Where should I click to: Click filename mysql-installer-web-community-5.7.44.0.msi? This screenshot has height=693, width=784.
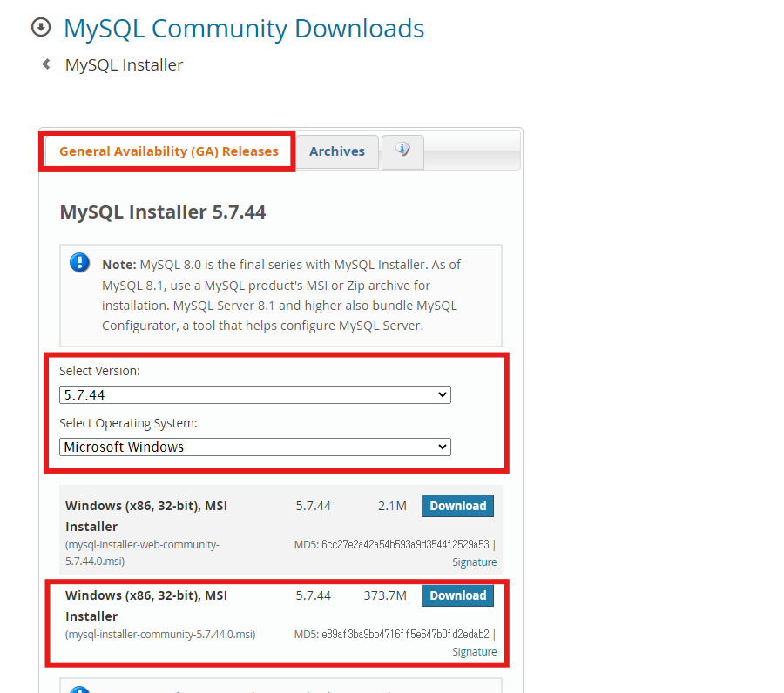pos(142,553)
